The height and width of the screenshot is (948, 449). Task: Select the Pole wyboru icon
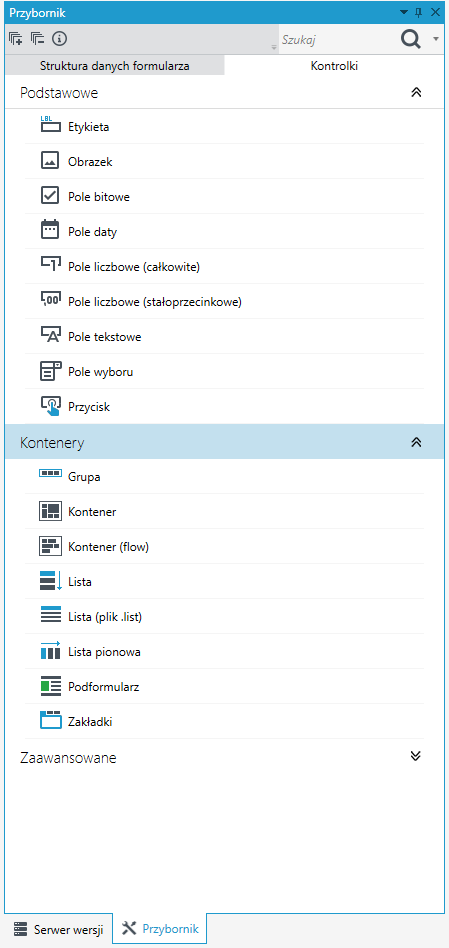click(x=51, y=371)
